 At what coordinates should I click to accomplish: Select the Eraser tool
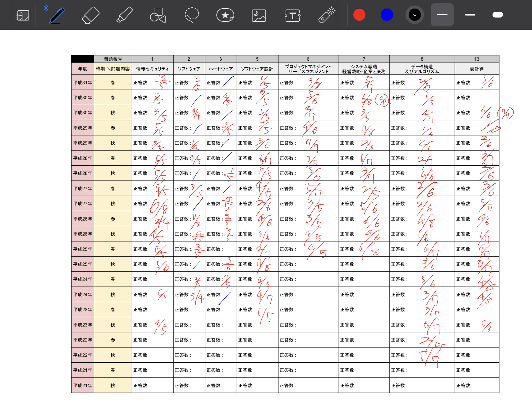click(91, 15)
